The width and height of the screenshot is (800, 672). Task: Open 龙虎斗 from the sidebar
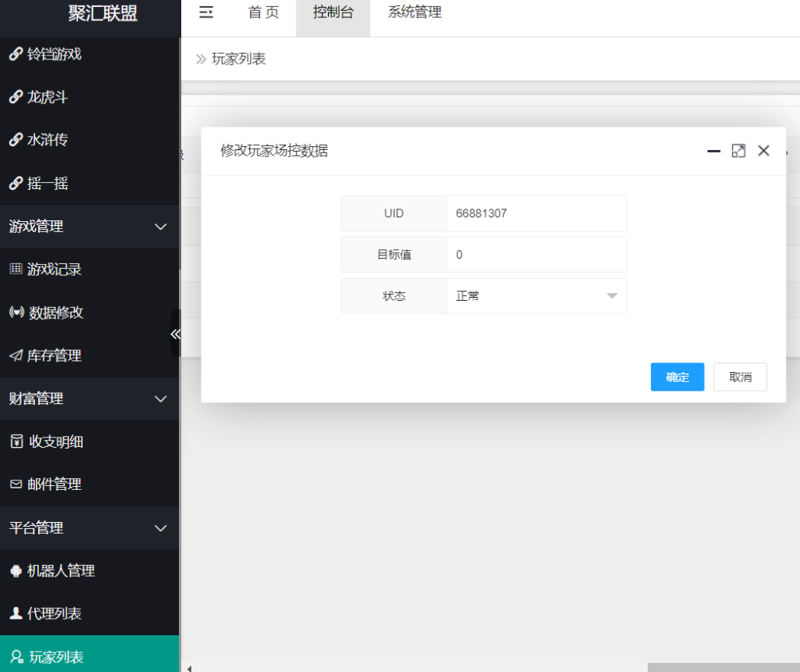(47, 97)
